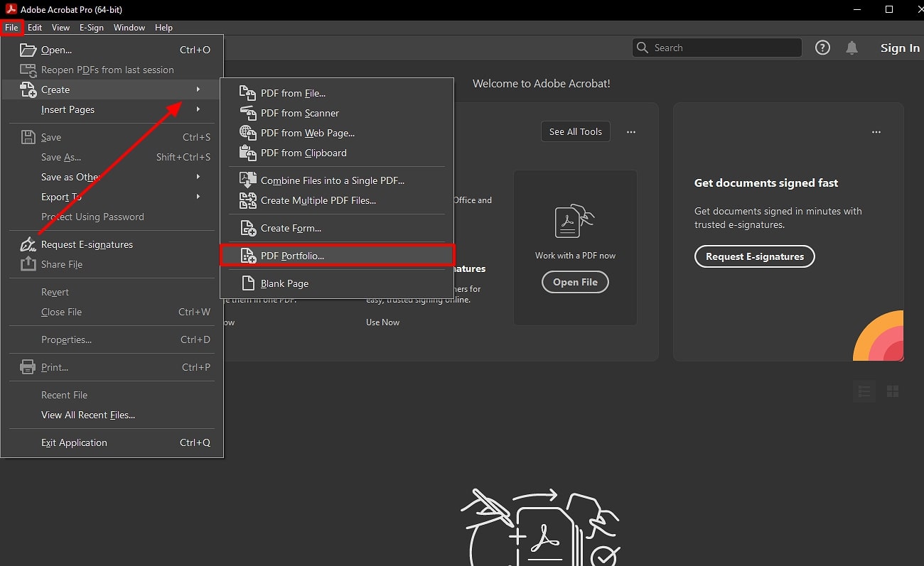924x566 pixels.
Task: Expand the Create submenu arrow
Action: [198, 89]
